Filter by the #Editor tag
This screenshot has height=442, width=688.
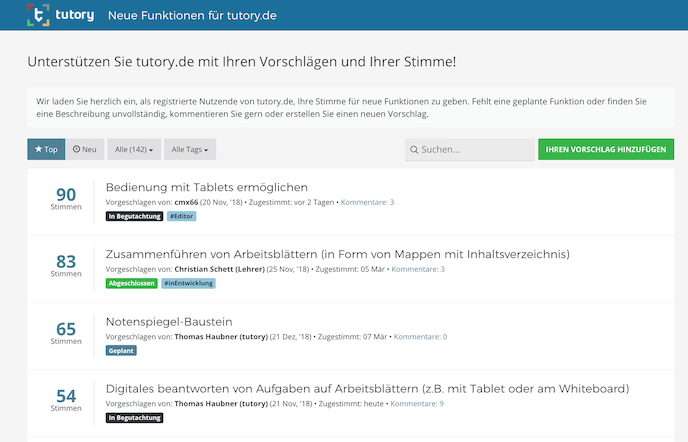click(181, 216)
